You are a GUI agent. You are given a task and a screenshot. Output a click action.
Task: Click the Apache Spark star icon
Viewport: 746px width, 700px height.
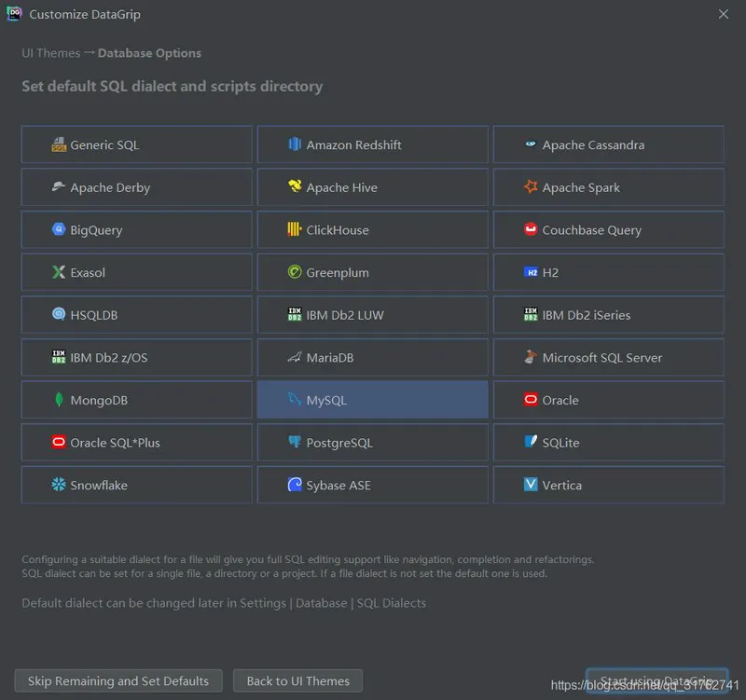point(531,186)
